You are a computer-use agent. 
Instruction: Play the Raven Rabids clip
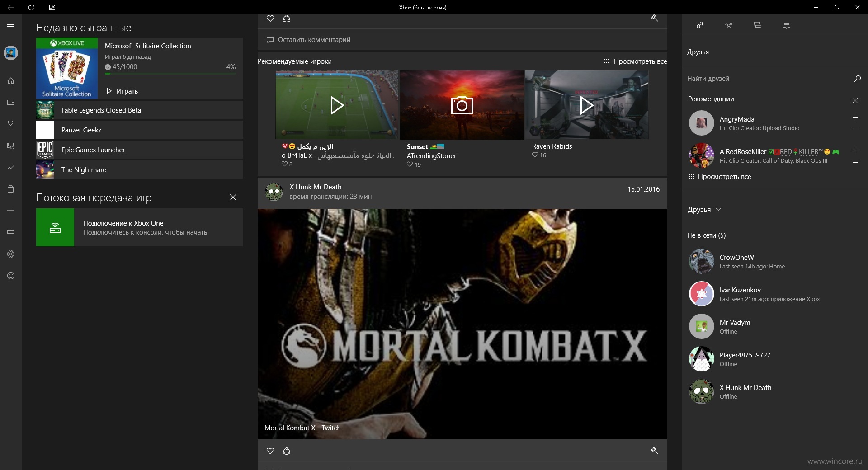(587, 105)
